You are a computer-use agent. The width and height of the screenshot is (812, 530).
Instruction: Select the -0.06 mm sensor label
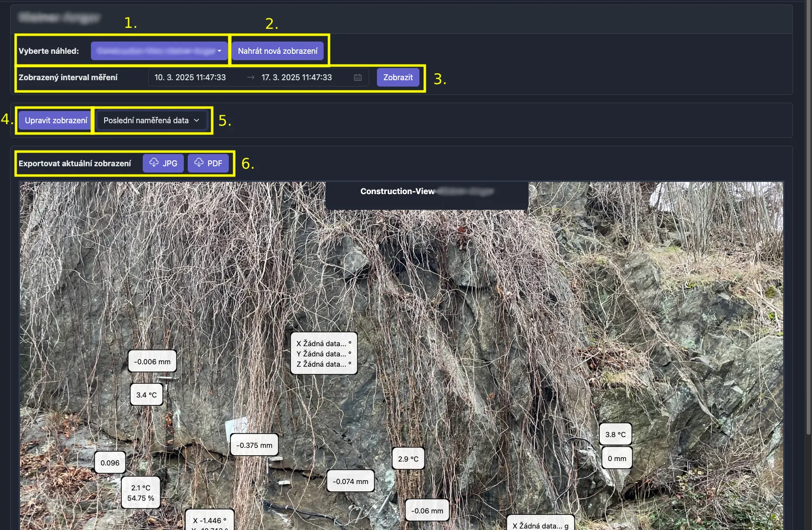[x=427, y=511]
